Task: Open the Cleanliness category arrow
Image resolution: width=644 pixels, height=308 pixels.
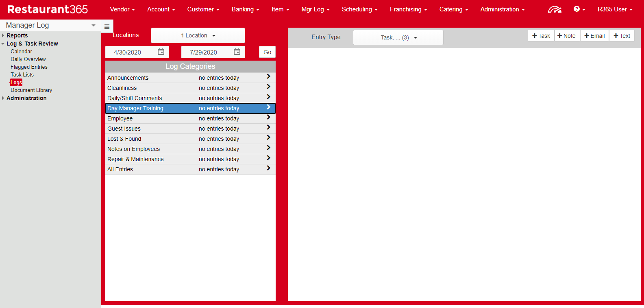Action: tap(268, 87)
